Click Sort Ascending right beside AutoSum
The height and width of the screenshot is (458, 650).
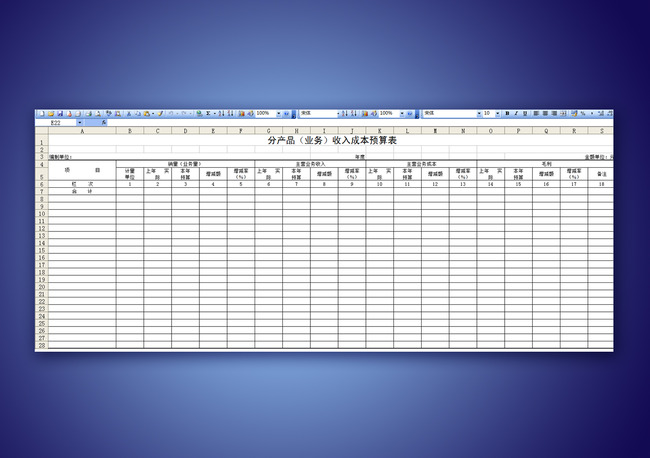click(221, 114)
